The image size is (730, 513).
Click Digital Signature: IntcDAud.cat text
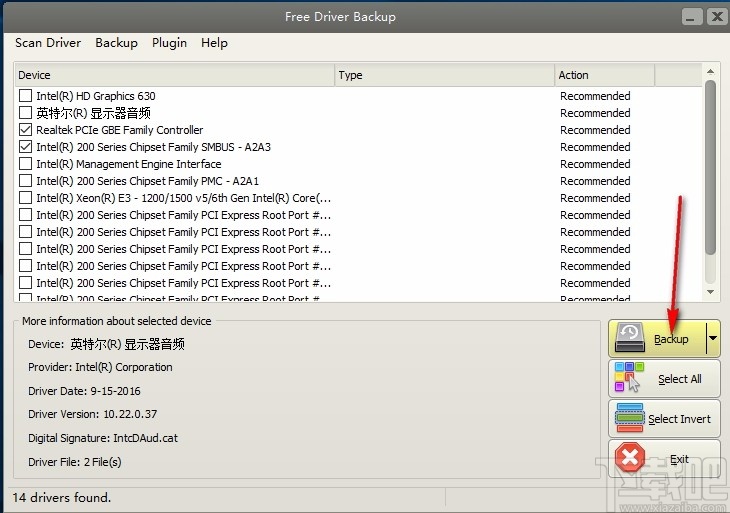[103, 438]
